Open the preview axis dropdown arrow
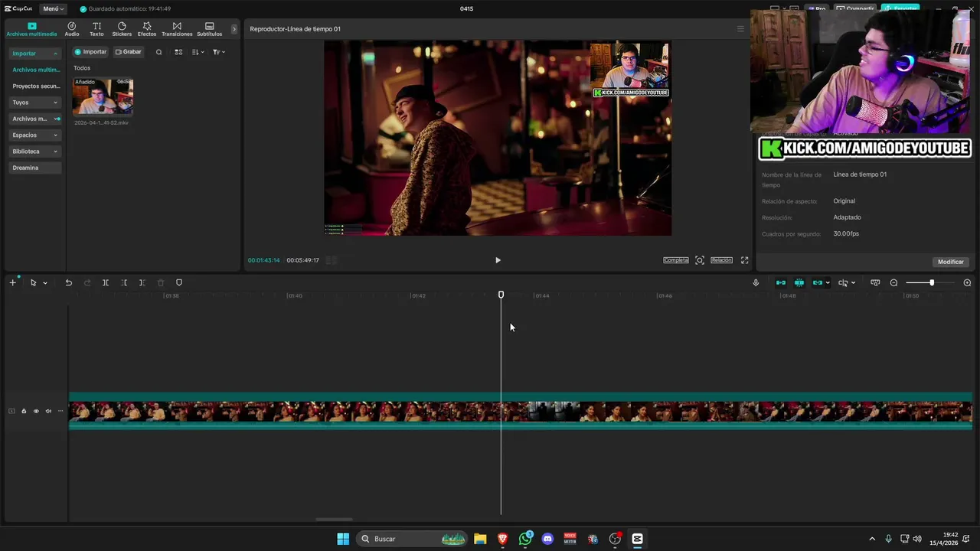 [853, 283]
